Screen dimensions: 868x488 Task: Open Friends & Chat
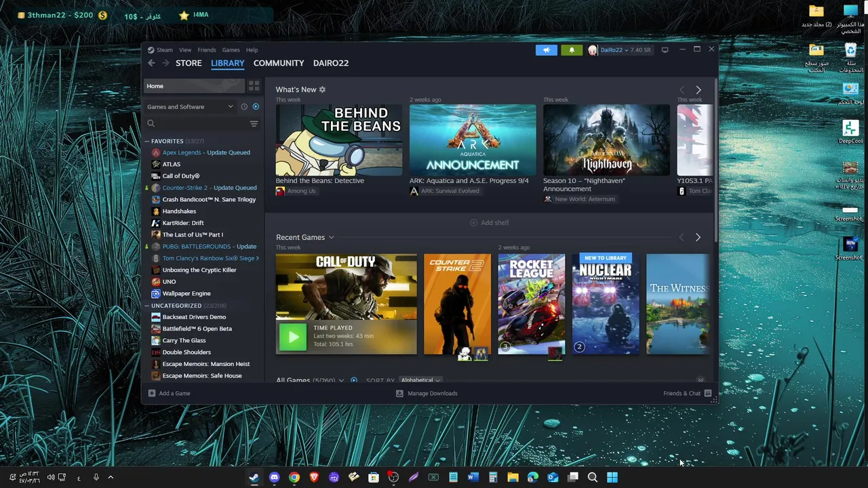[688, 393]
